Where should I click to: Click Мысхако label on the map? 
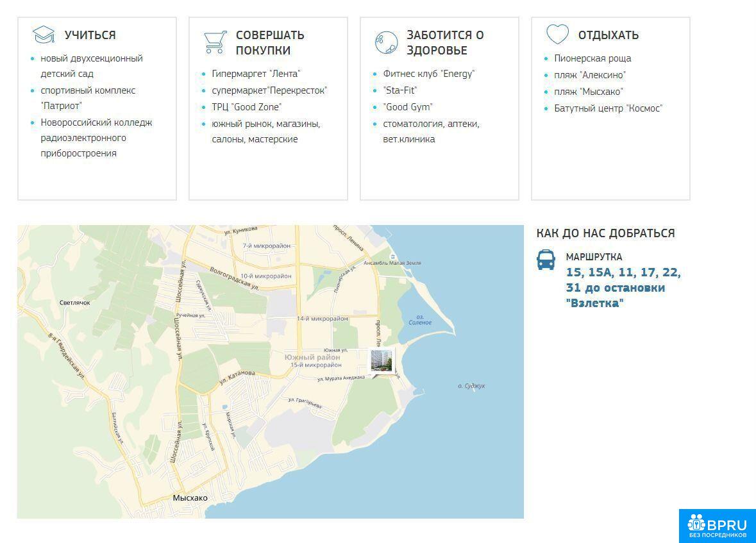[x=190, y=498]
